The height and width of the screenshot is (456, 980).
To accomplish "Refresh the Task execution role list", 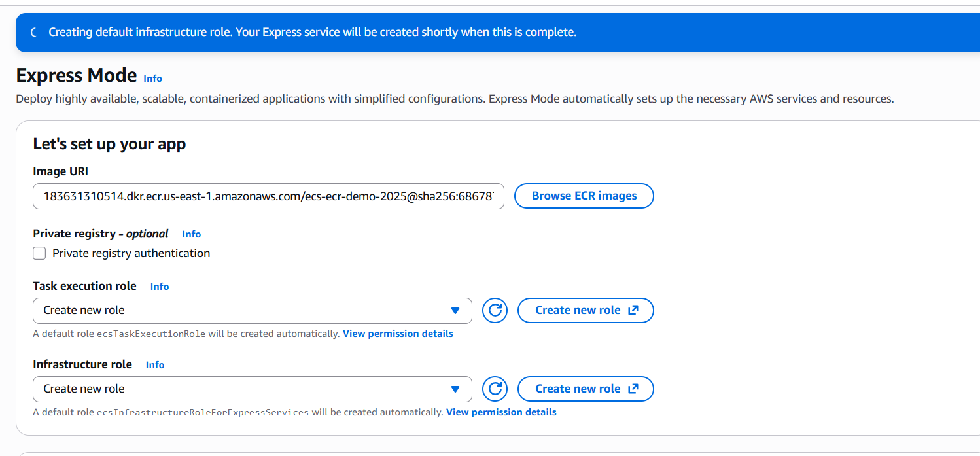I will point(495,310).
